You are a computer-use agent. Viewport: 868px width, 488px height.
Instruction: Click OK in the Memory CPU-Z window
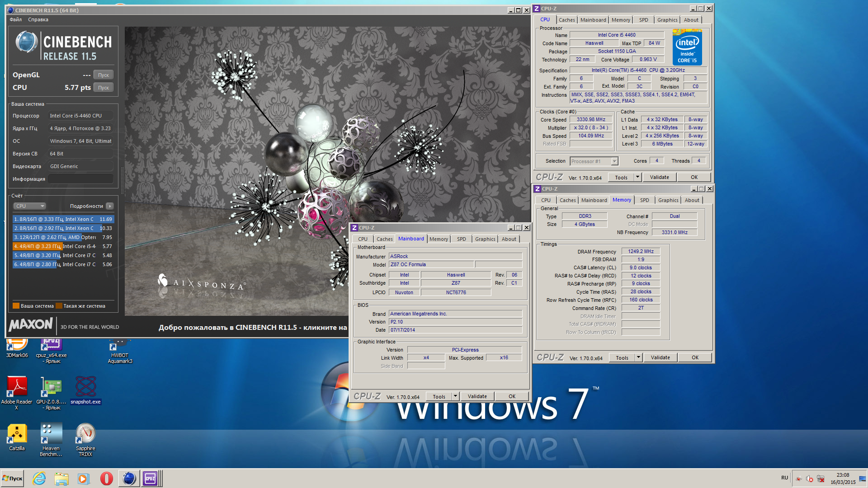[x=695, y=357]
